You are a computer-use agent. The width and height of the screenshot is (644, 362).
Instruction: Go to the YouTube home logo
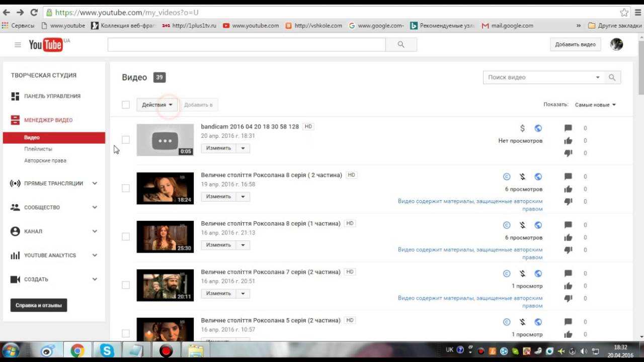tap(46, 45)
